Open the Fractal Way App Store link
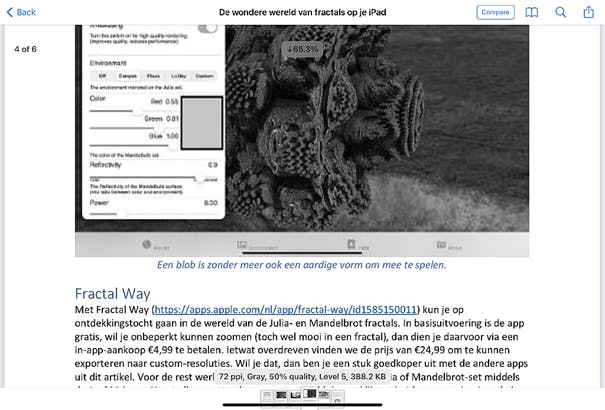Viewport: 605px width, 410px height. pos(286,310)
